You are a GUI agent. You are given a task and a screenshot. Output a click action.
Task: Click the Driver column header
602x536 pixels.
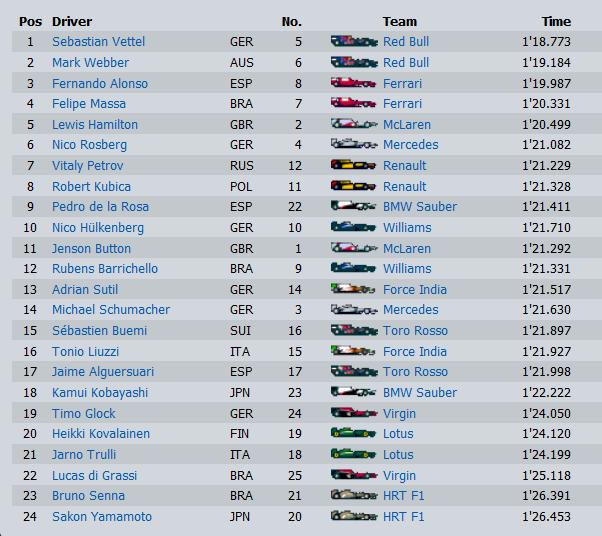click(71, 21)
